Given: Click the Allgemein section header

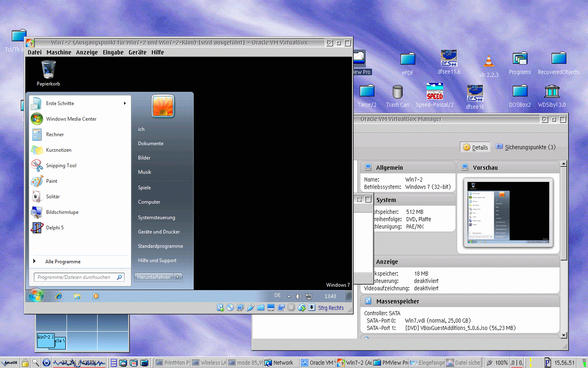Looking at the screenshot, I should [408, 167].
